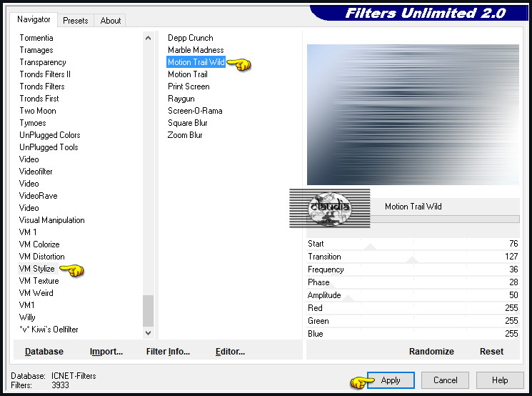
Task: Choose the Square Blur filter
Action: point(187,123)
